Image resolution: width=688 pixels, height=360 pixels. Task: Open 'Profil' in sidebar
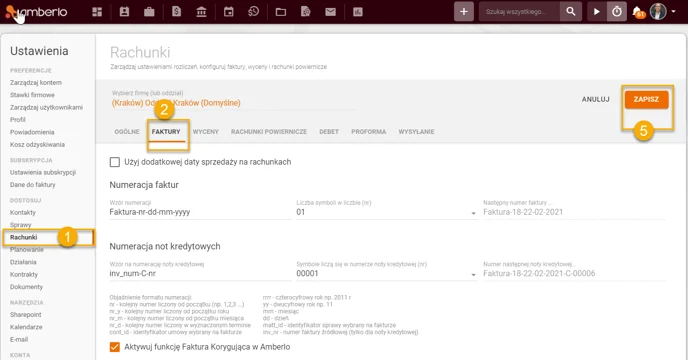pyautogui.click(x=18, y=119)
